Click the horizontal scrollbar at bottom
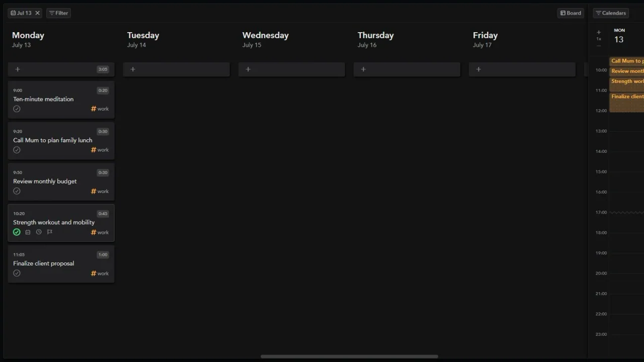The width and height of the screenshot is (644, 362). pyautogui.click(x=349, y=356)
